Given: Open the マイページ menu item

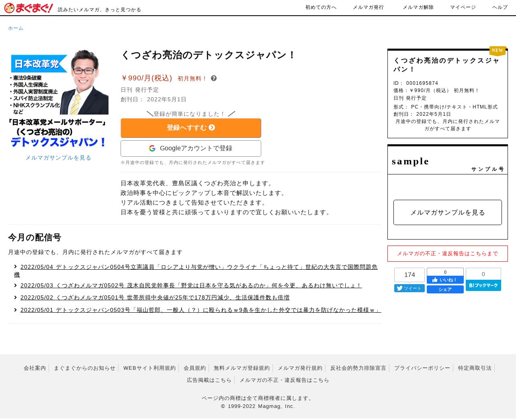Looking at the screenshot, I should pyautogui.click(x=463, y=7).
